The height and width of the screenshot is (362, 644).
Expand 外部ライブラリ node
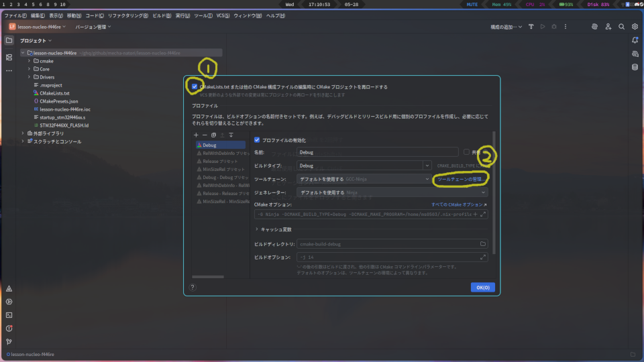pyautogui.click(x=23, y=133)
